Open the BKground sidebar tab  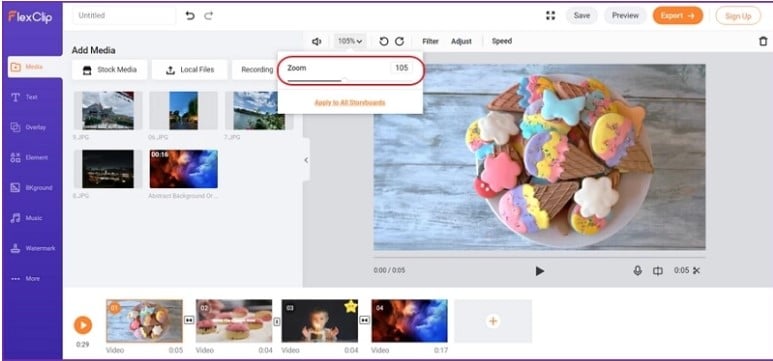coord(31,188)
